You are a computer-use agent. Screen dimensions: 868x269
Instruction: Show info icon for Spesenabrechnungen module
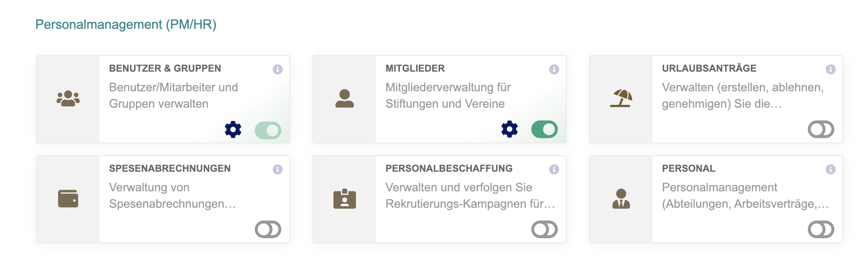[x=278, y=169]
